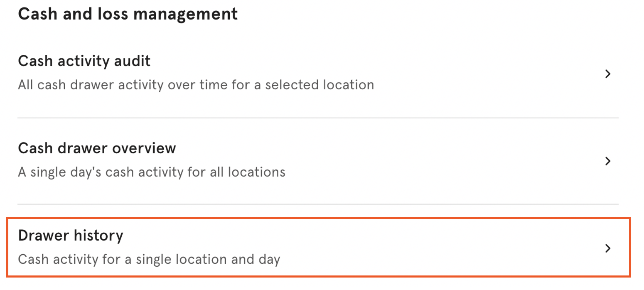
Task: Select the Drawer history title
Action: (x=71, y=236)
